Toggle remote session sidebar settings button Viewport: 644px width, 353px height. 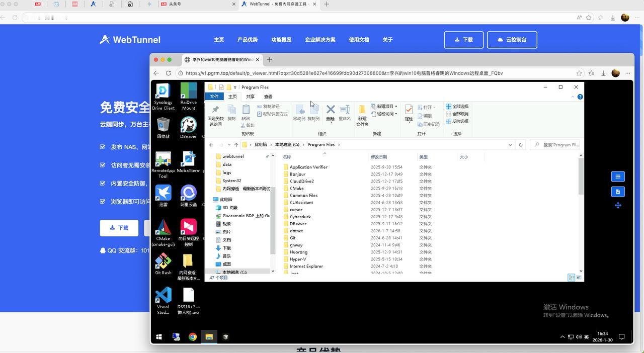(618, 176)
